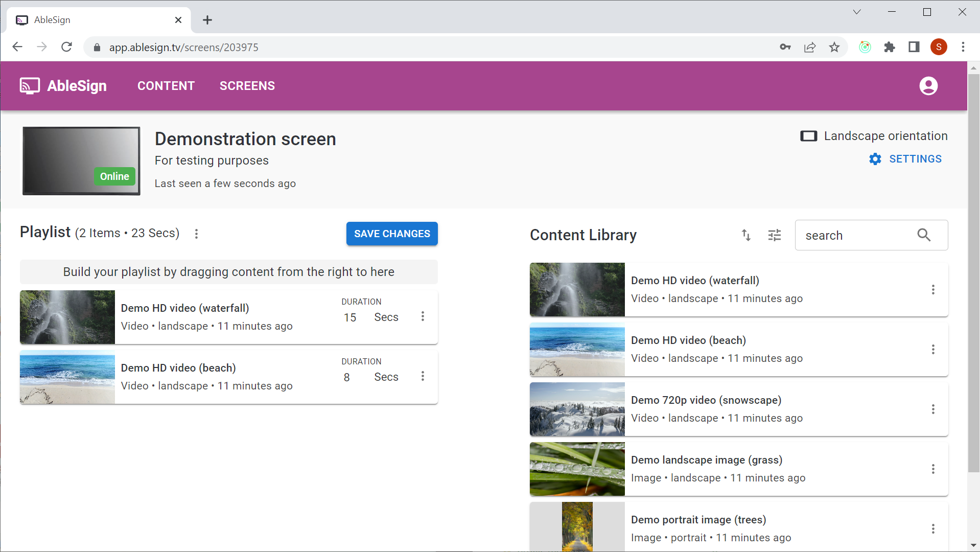Open options menu for Demo HD video (waterfall) library item
The image size is (980, 552).
tap(933, 290)
